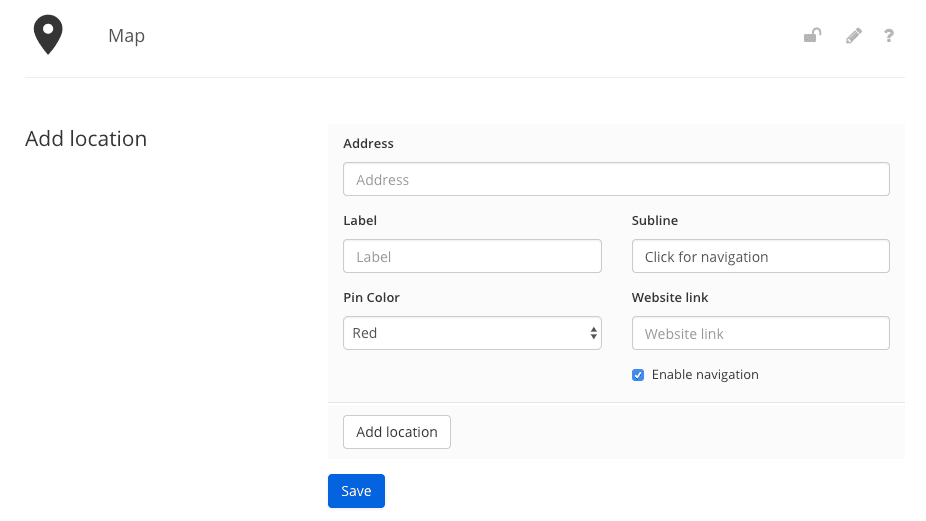
Task: Open the Pin Color dropdown showing Red
Action: click(x=472, y=333)
